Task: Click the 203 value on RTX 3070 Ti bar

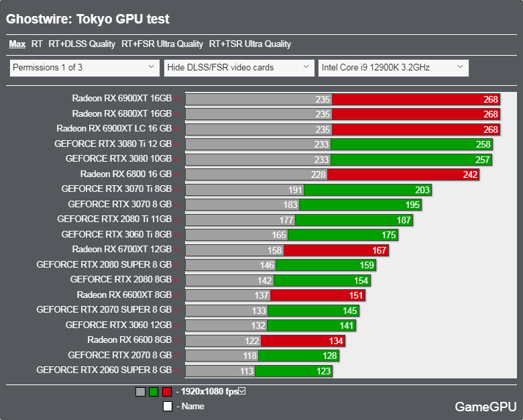Action: click(422, 190)
